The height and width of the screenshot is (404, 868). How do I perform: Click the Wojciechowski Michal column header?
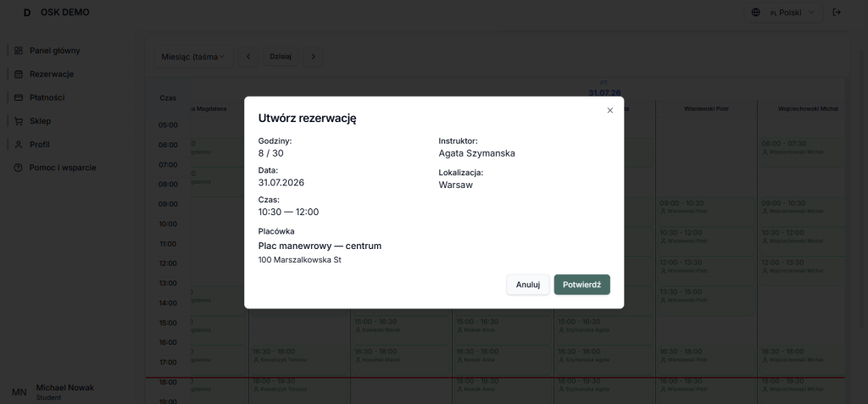click(808, 109)
